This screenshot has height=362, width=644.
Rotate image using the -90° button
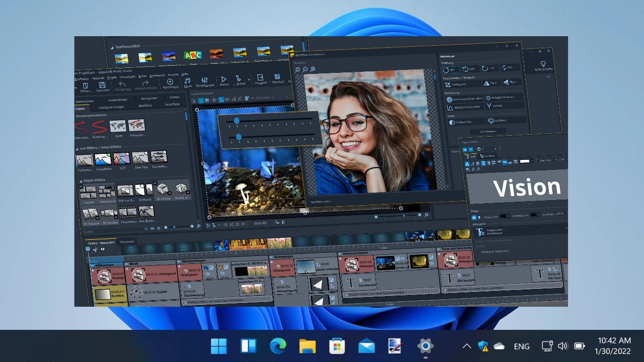tap(451, 70)
